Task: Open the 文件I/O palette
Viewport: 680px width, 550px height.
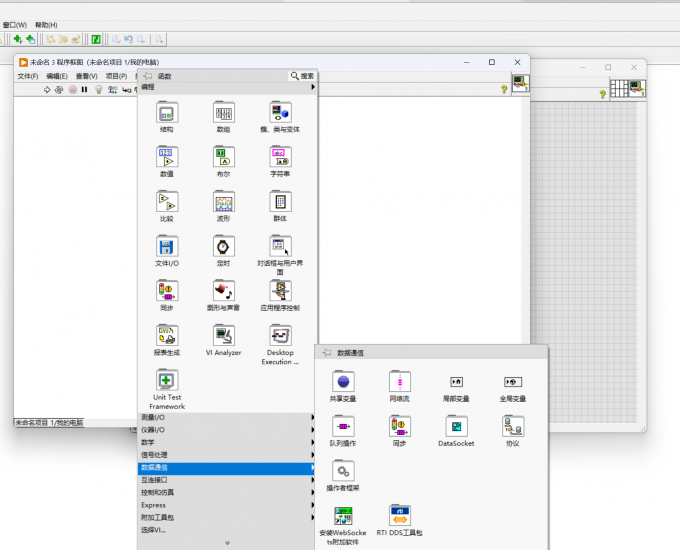Action: click(x=167, y=246)
